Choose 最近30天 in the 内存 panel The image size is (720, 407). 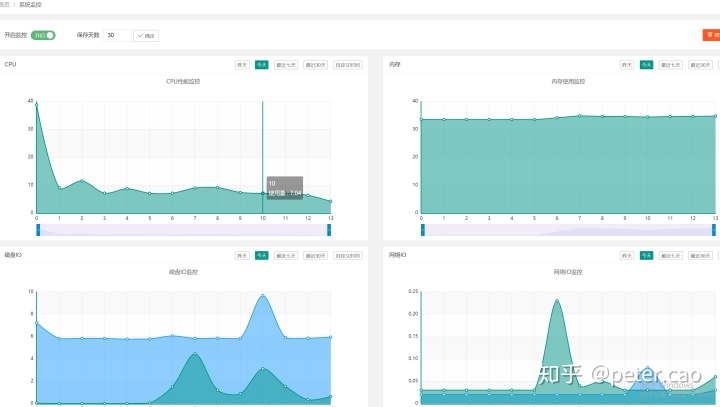pyautogui.click(x=700, y=65)
